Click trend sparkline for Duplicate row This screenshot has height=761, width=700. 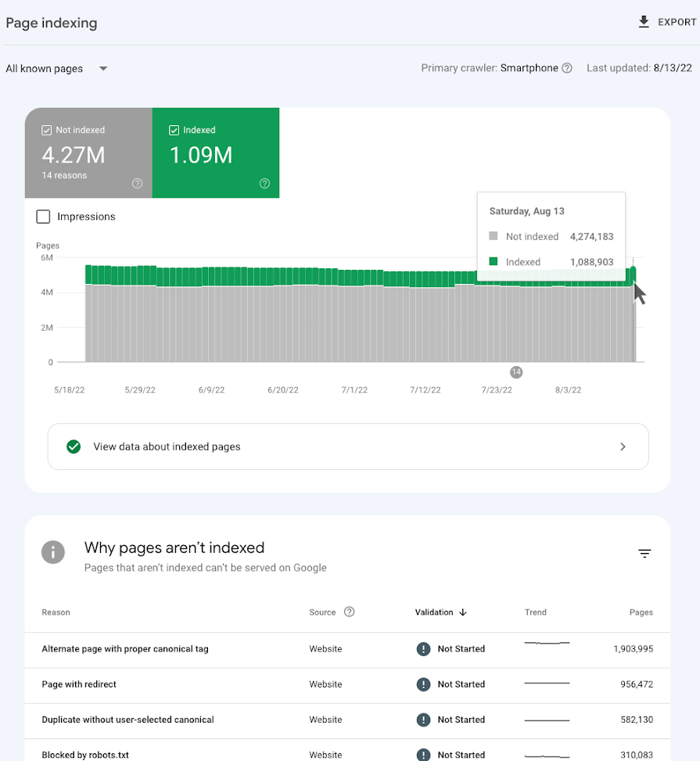tap(547, 720)
